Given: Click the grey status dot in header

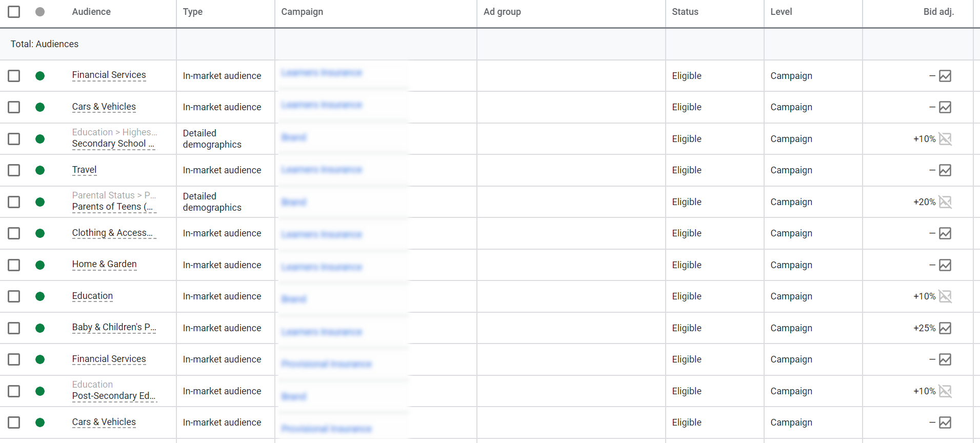Looking at the screenshot, I should [x=40, y=12].
